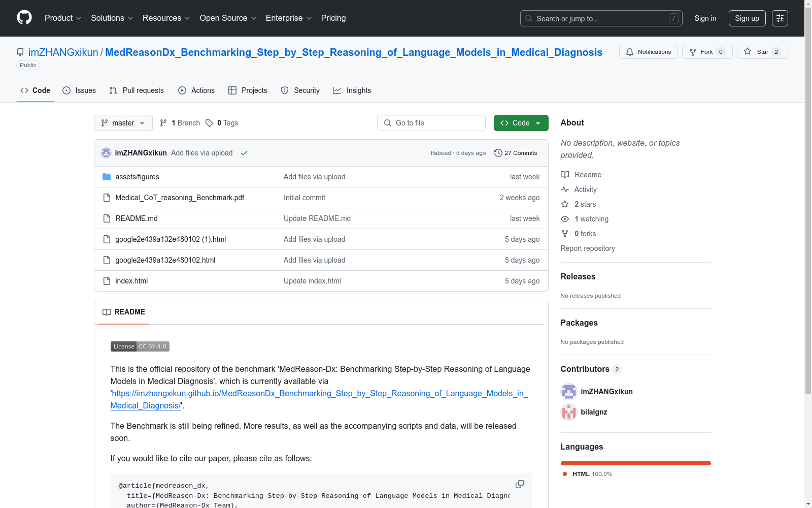
Task: Select the README tab heading
Action: (x=124, y=312)
